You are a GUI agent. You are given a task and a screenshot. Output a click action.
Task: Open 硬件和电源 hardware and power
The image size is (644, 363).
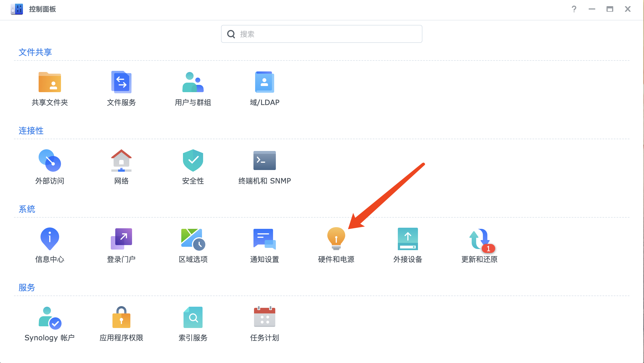(336, 239)
